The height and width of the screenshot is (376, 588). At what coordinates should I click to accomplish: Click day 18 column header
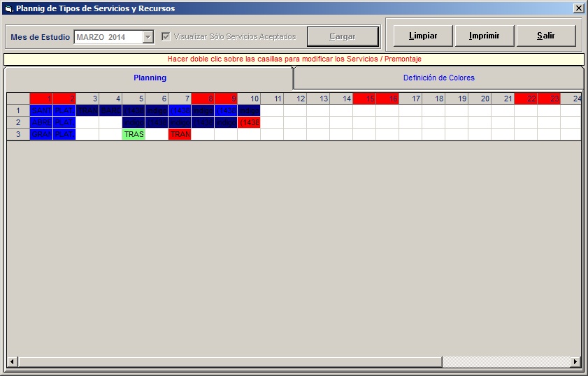point(433,99)
